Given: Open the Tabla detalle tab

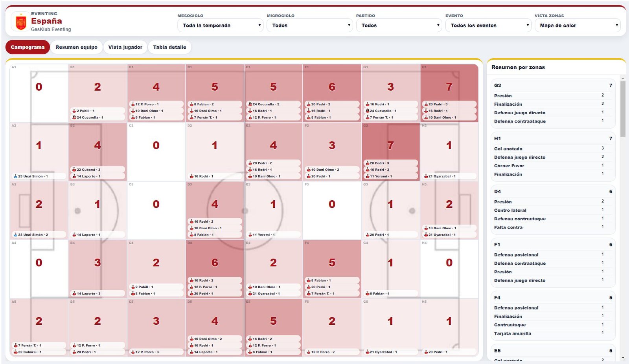Looking at the screenshot, I should (x=169, y=47).
